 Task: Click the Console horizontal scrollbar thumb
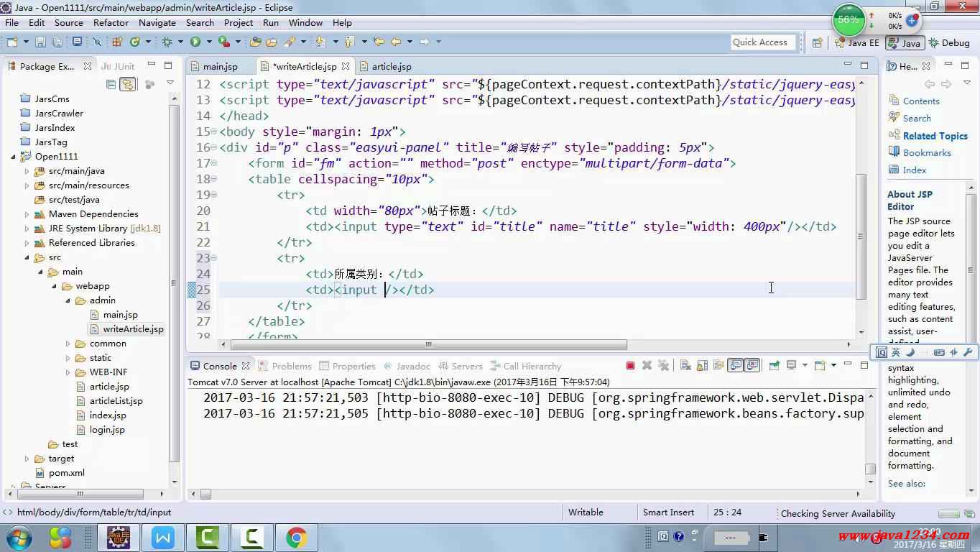click(x=205, y=494)
